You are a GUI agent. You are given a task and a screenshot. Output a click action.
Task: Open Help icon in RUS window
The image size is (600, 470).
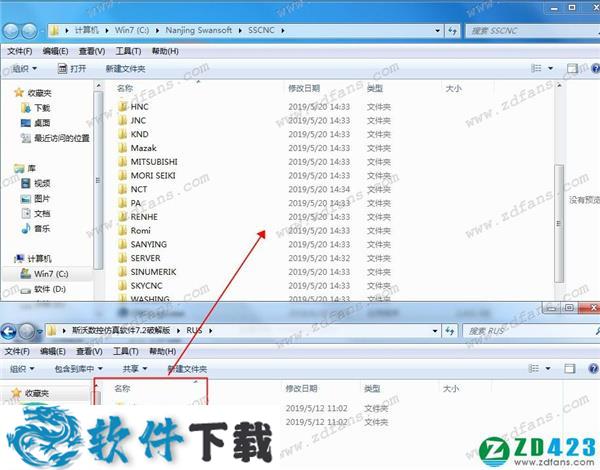click(593, 369)
